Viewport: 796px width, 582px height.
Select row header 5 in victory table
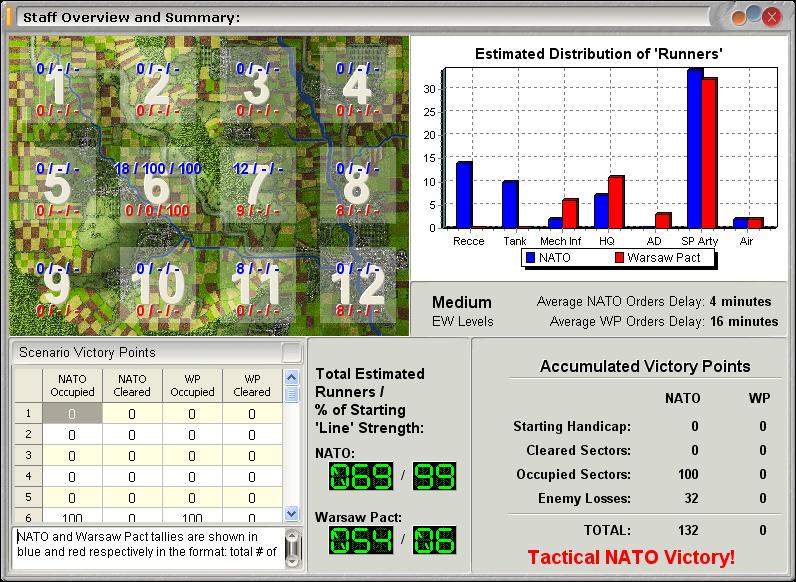coord(28,497)
